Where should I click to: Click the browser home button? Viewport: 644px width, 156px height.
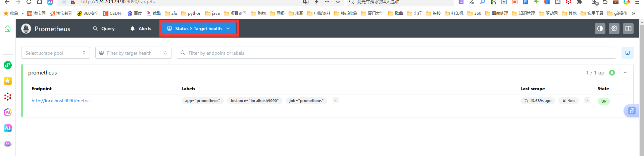40,2
